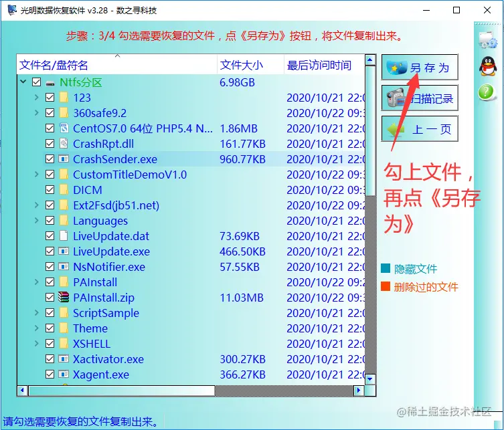Click the ScriptSample folder icon
Image resolution: width=504 pixels, height=430 pixels.
pyautogui.click(x=64, y=313)
